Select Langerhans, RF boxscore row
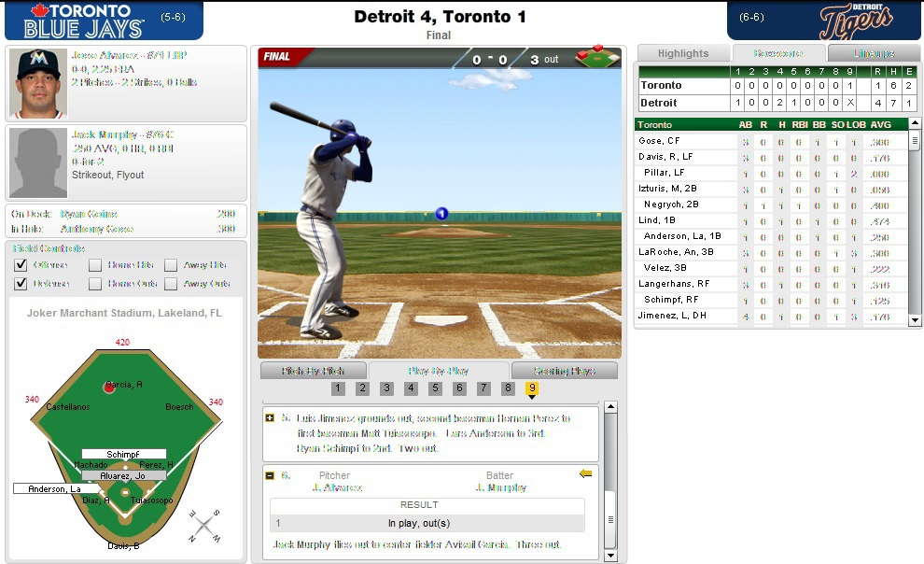The height and width of the screenshot is (564, 924). pos(771,284)
